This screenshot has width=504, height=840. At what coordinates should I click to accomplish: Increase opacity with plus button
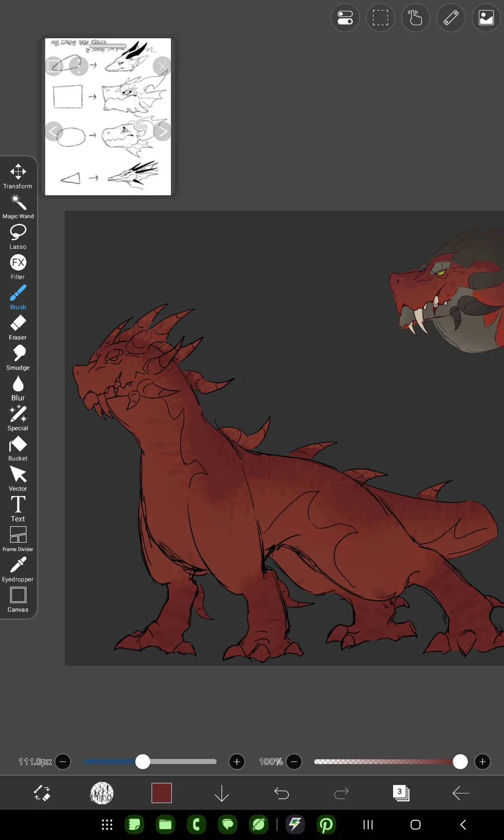[x=482, y=762]
